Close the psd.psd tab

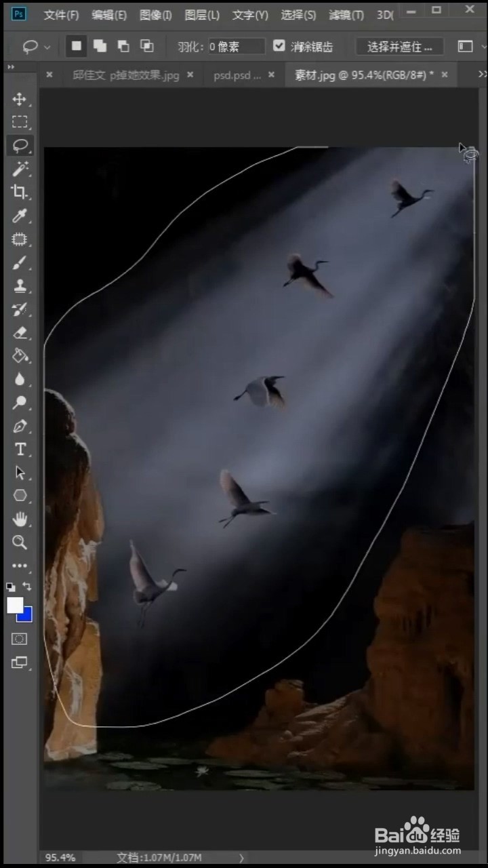(273, 75)
